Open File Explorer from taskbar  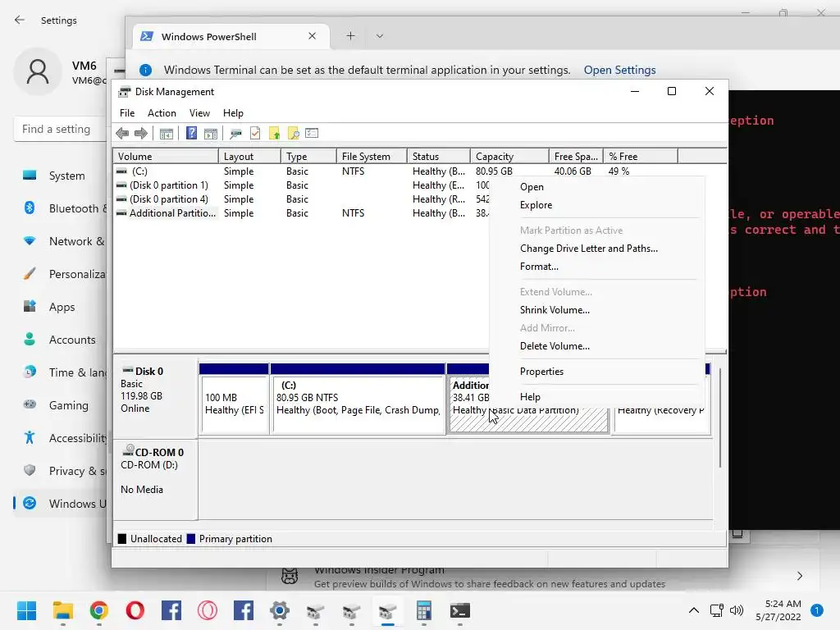pos(62,610)
